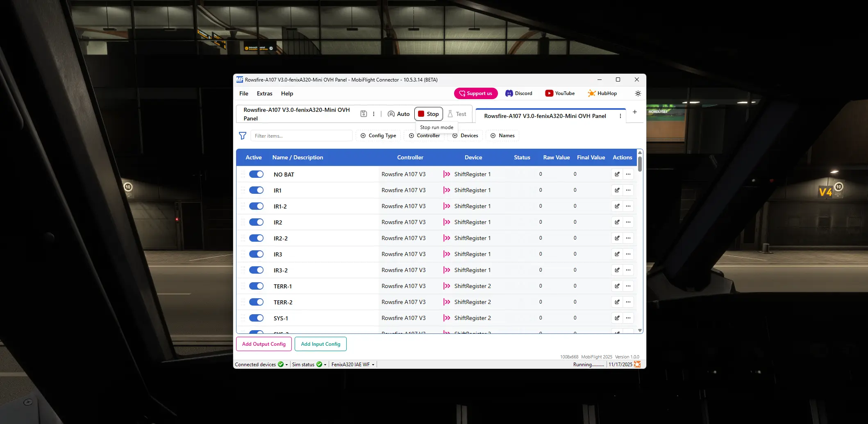Click the Filter items search field
The height and width of the screenshot is (424, 868).
301,136
